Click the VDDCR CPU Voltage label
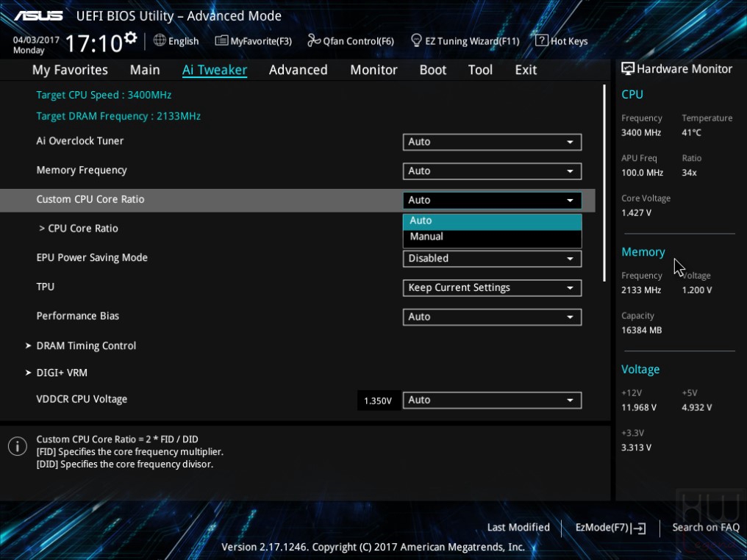The image size is (747, 560). 82,400
